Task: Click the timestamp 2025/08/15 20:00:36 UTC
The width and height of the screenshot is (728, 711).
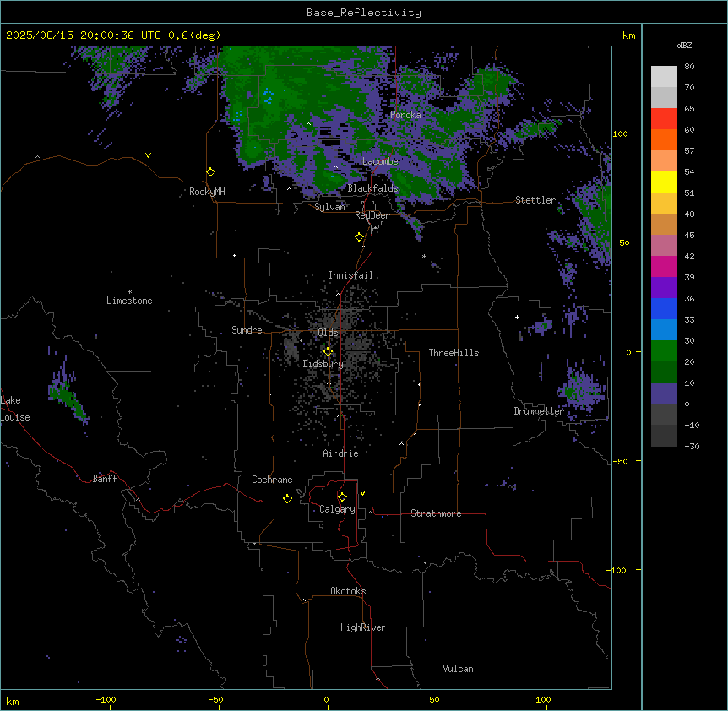Action: [x=84, y=35]
